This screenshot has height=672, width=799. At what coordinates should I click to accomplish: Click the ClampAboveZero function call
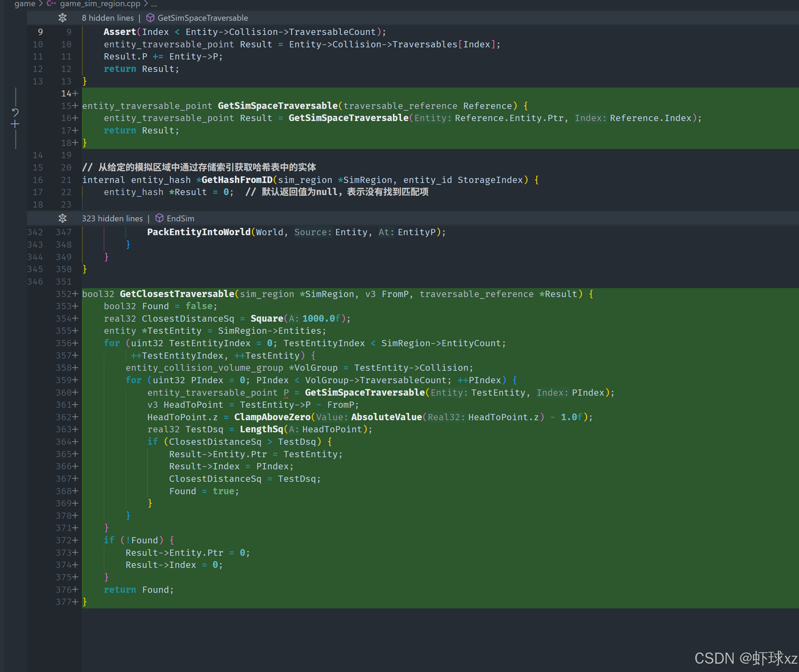[272, 417]
